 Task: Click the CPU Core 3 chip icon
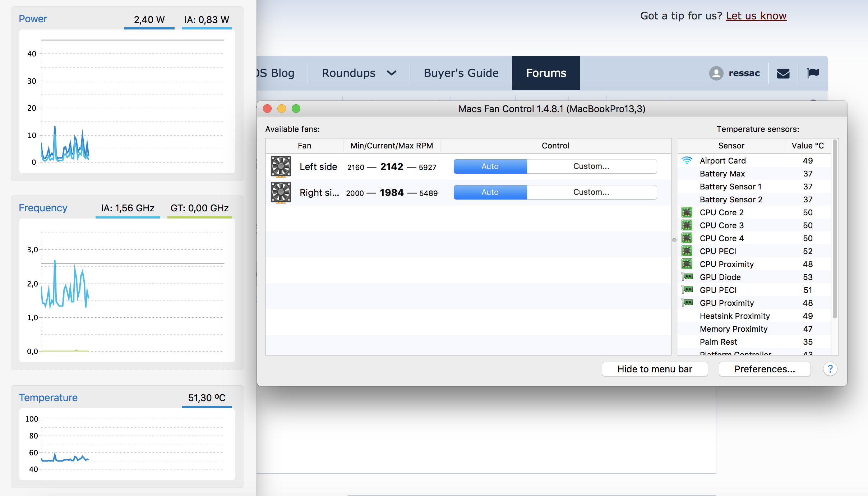[x=687, y=225]
